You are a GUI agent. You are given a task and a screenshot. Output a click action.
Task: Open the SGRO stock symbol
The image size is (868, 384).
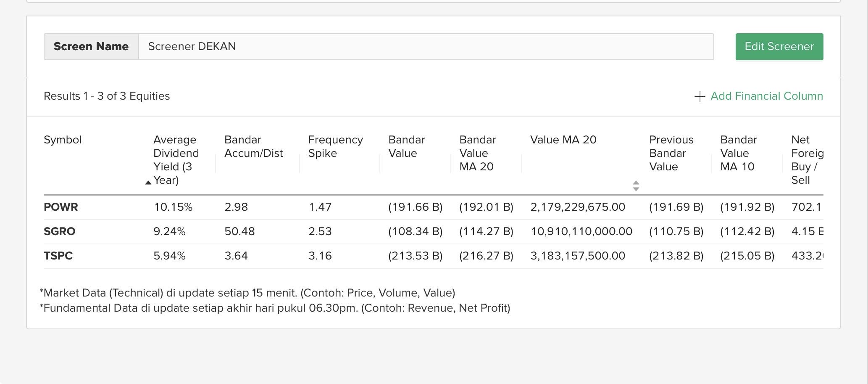pyautogui.click(x=60, y=231)
